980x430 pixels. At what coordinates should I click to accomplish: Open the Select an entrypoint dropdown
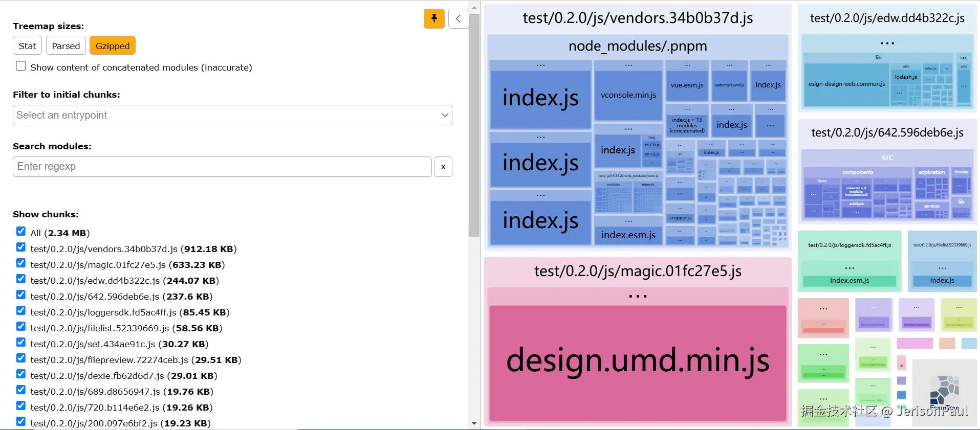pyautogui.click(x=232, y=115)
